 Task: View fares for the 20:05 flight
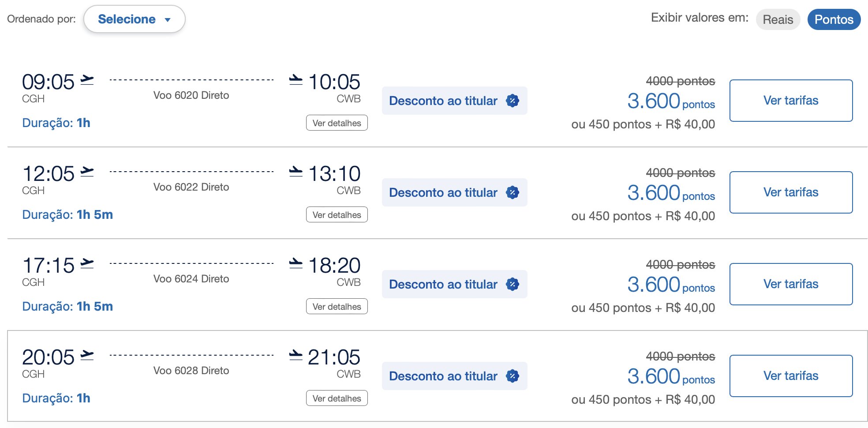click(x=791, y=376)
